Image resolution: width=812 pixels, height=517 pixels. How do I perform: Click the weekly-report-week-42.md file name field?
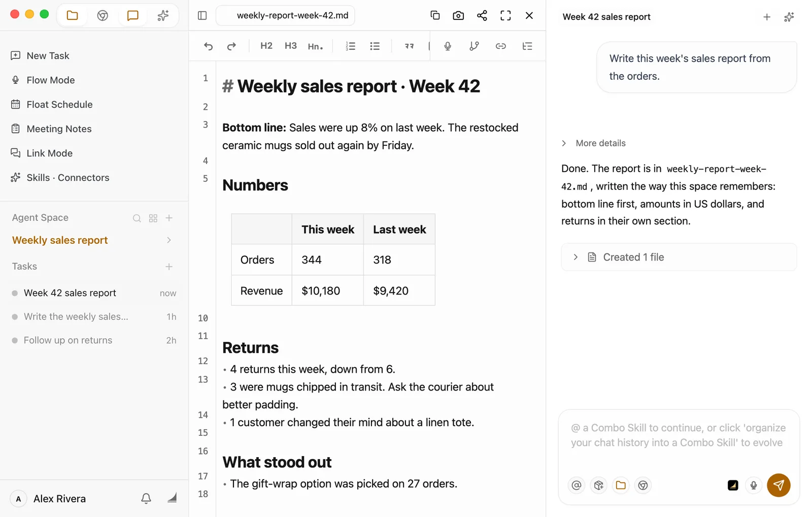[x=285, y=15]
